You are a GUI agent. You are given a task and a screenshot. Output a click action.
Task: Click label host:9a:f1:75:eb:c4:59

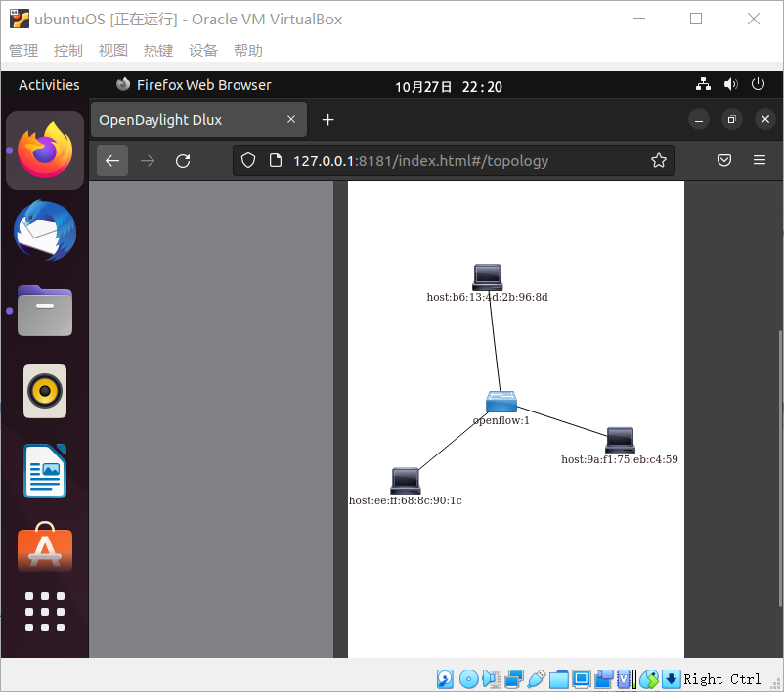(x=620, y=459)
